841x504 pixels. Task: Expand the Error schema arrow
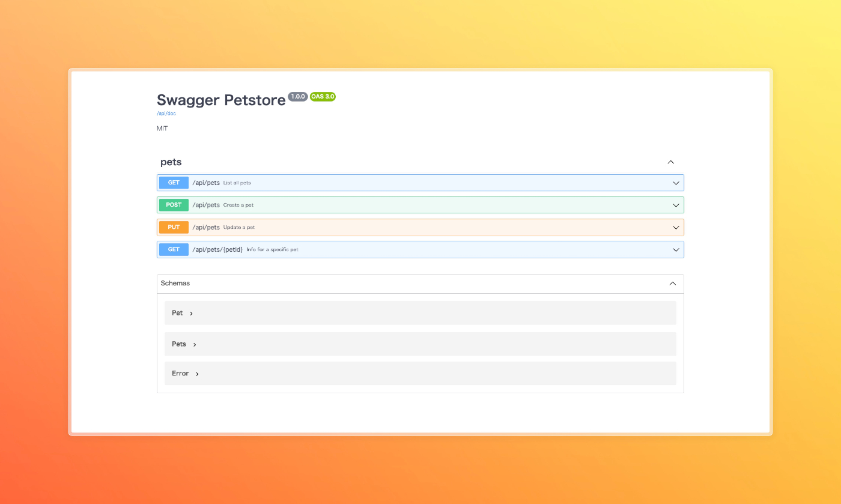[x=197, y=374]
